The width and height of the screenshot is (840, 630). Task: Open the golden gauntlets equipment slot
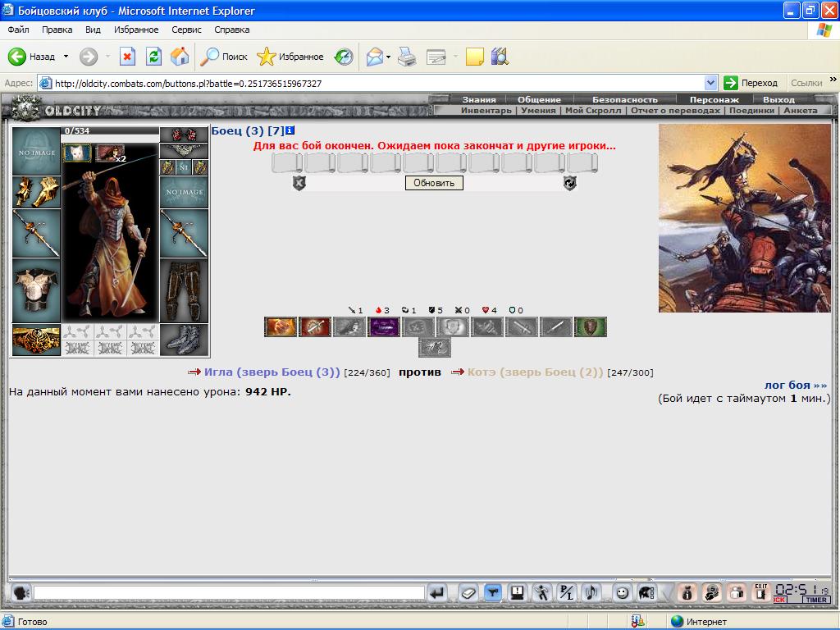36,192
